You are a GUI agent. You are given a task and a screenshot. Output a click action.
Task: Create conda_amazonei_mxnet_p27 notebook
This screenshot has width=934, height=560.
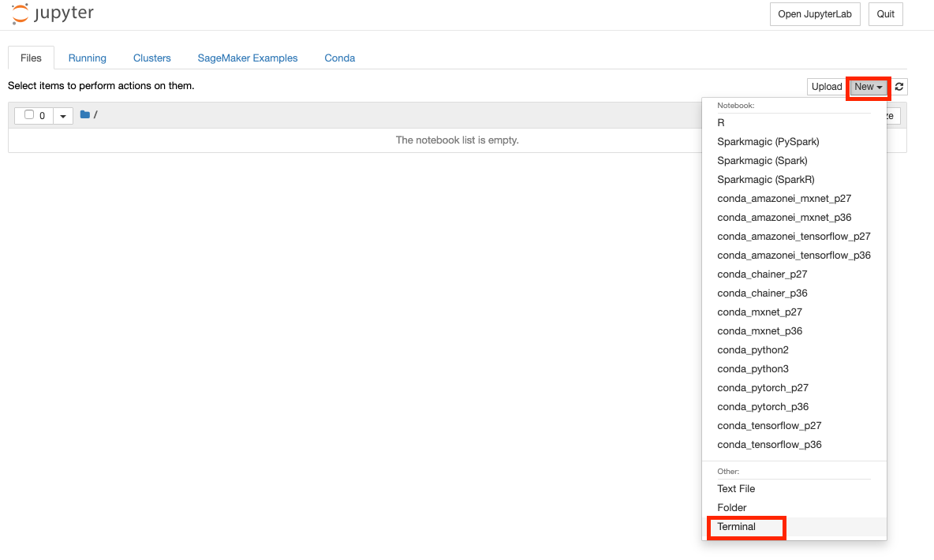[794, 199]
